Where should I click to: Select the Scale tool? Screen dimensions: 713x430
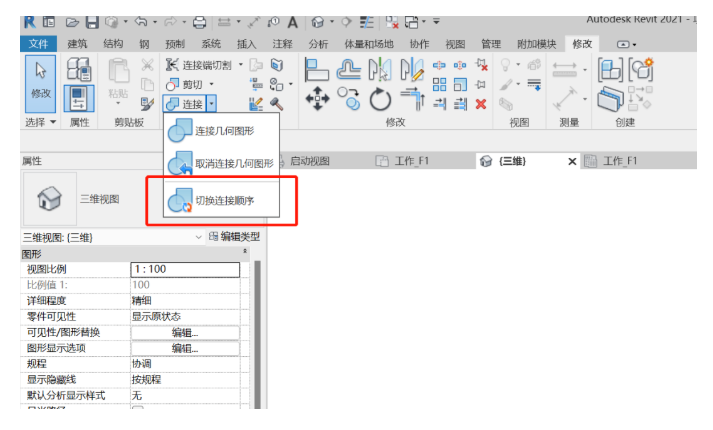(460, 85)
